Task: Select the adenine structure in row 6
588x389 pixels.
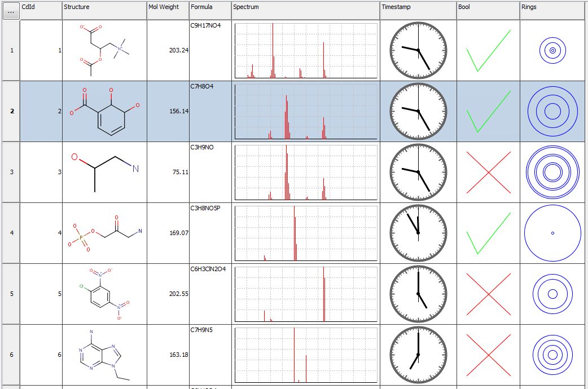Action: 104,355
